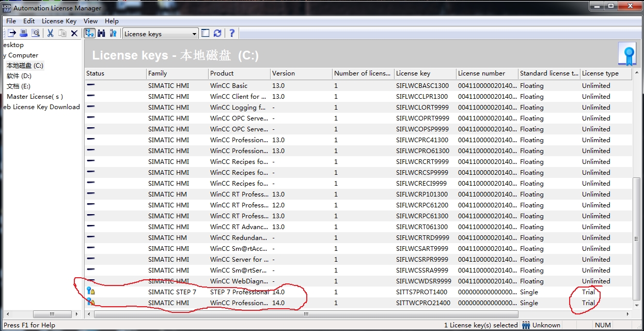
Task: Click the Print toolbar icon
Action: coord(23,34)
